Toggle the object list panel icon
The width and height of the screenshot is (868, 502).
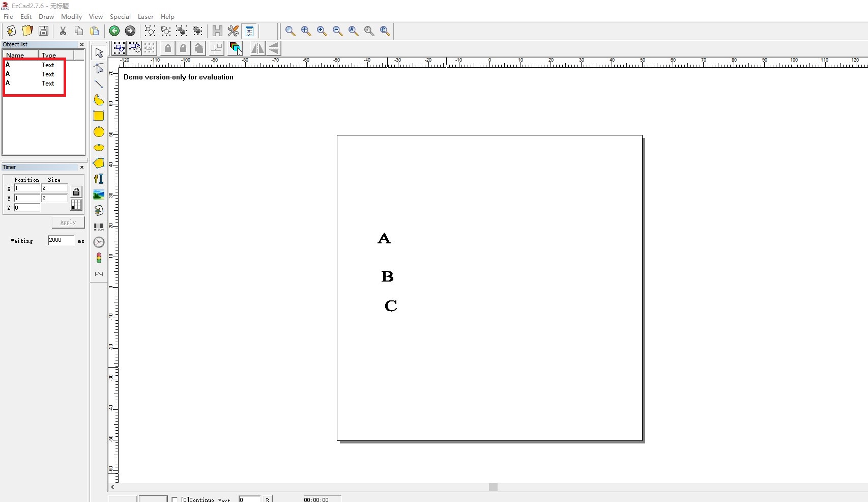pyautogui.click(x=249, y=31)
